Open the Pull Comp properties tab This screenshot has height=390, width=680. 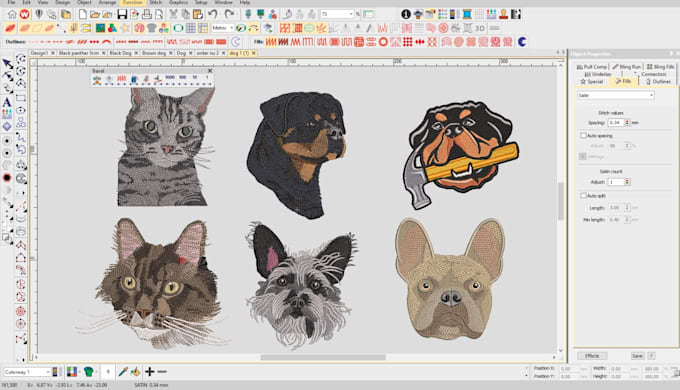tap(592, 67)
